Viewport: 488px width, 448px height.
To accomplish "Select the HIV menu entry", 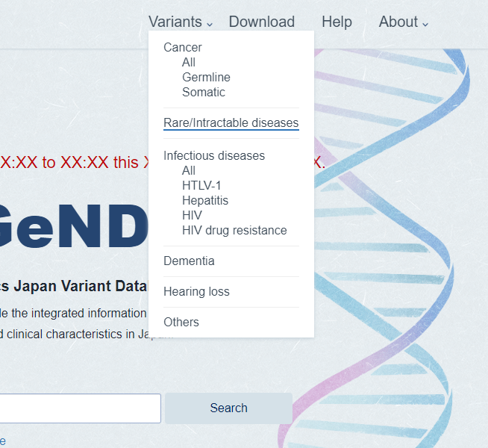I will click(192, 216).
